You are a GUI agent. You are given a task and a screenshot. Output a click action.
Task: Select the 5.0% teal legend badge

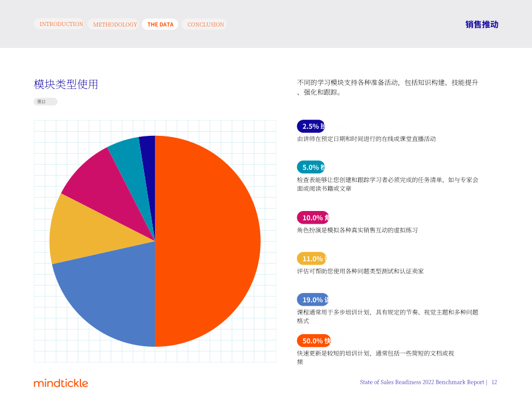click(x=311, y=167)
